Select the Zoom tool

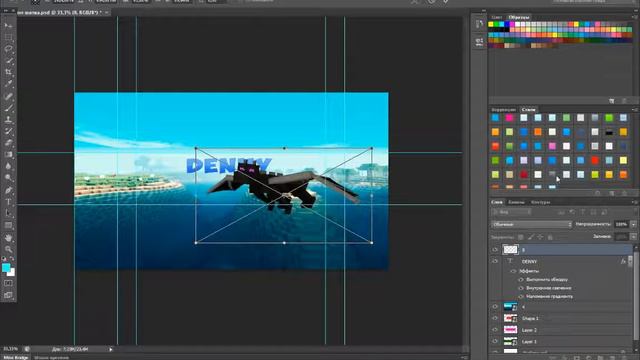[8, 249]
